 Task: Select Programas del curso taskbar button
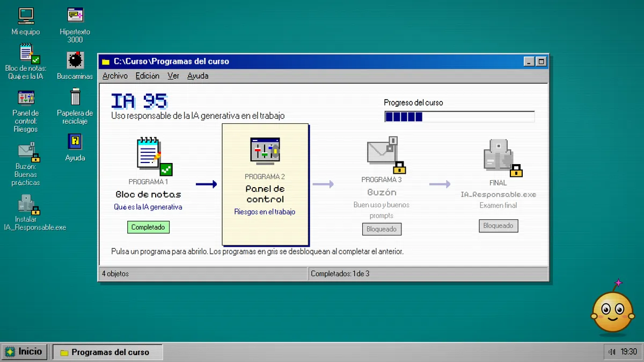coord(107,352)
